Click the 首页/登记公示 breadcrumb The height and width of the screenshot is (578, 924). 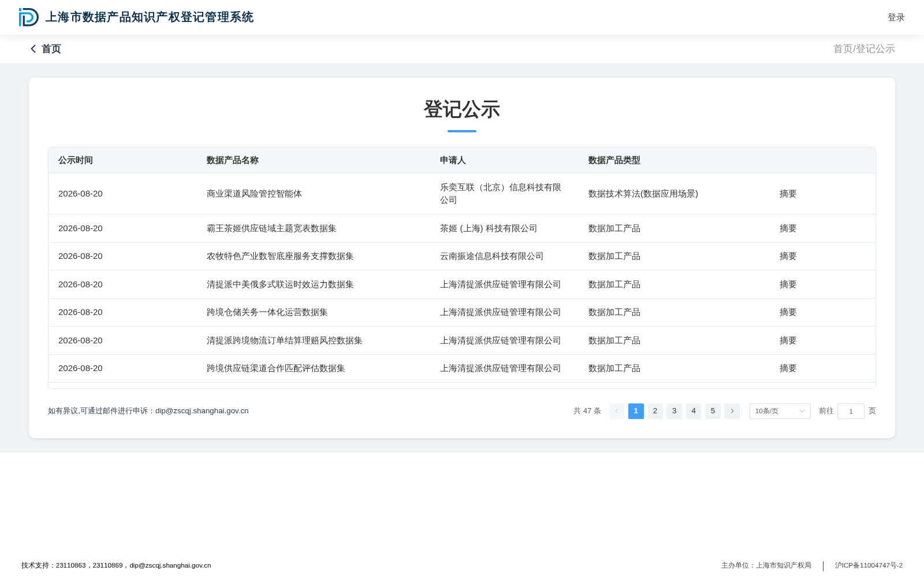pos(864,49)
